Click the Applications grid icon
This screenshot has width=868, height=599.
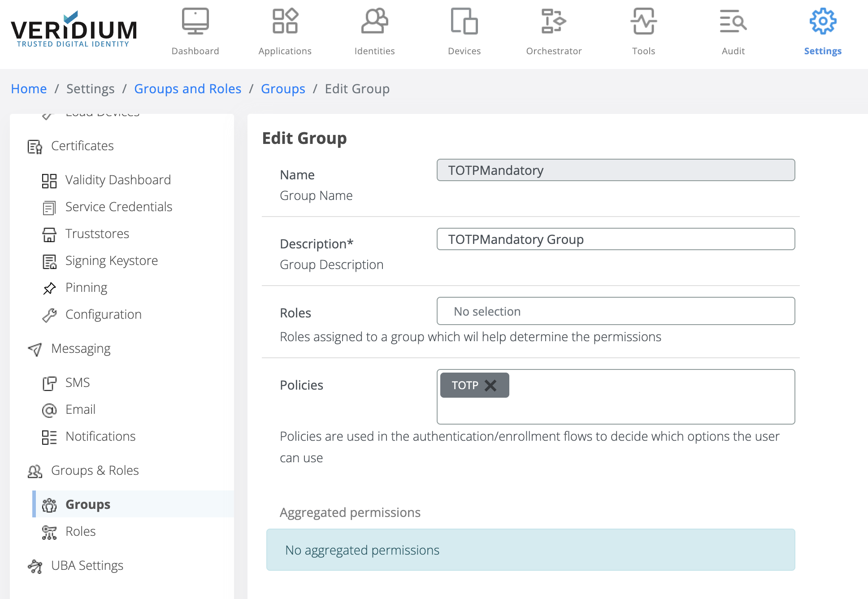(x=285, y=21)
